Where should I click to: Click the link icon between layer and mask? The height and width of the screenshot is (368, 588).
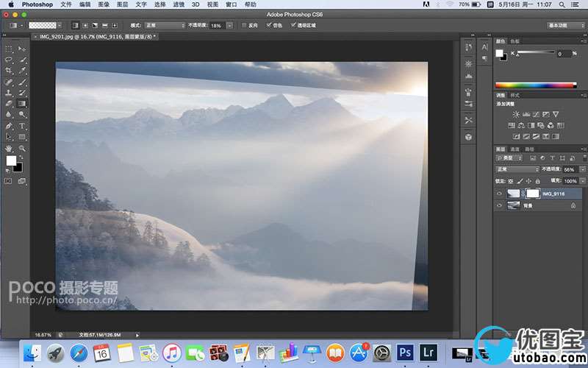coord(523,194)
